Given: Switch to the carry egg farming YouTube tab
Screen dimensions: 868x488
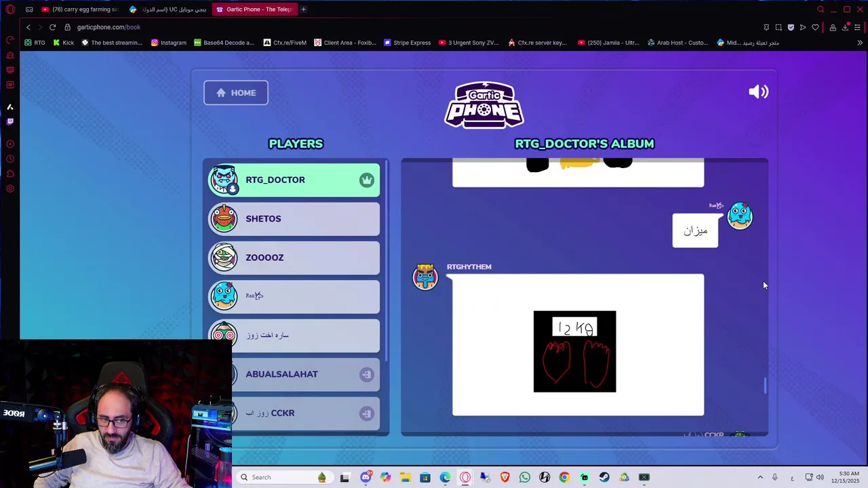Looking at the screenshot, I should tap(80, 9).
